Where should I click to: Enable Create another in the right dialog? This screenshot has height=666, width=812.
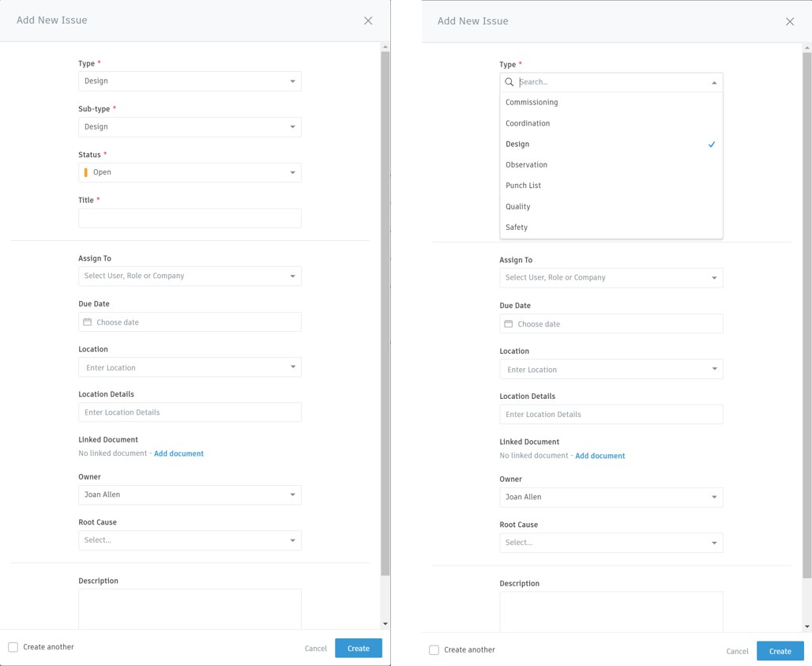click(434, 650)
